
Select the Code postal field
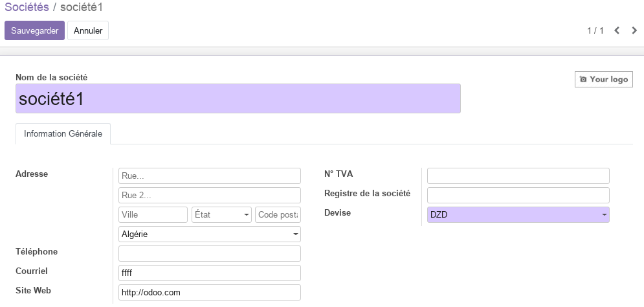pos(278,214)
